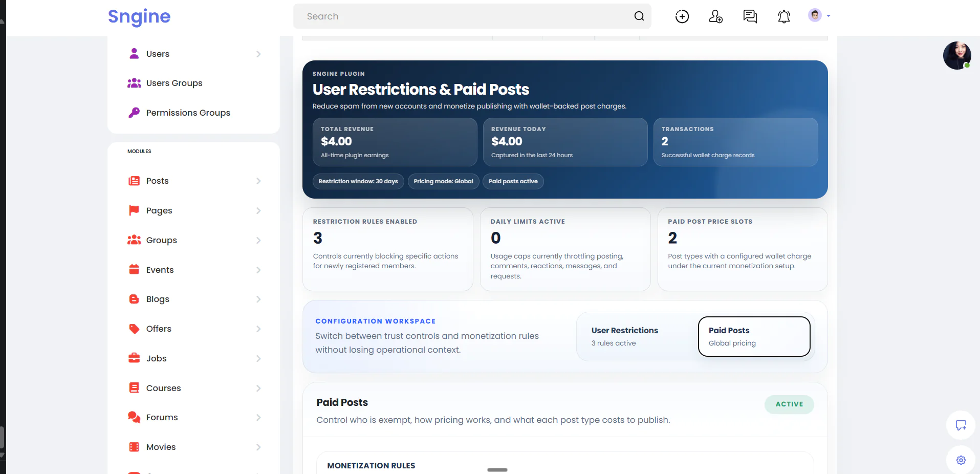The width and height of the screenshot is (980, 474).
Task: Open the floating settings gear icon
Action: click(x=961, y=460)
